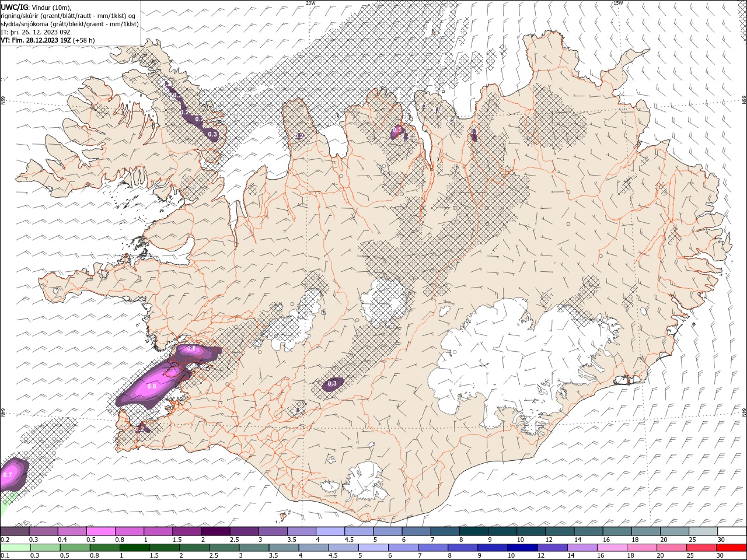This screenshot has height=560, width=747.
Task: Select the white swatch starting at 30 in the top legend row
Action: 732,531
